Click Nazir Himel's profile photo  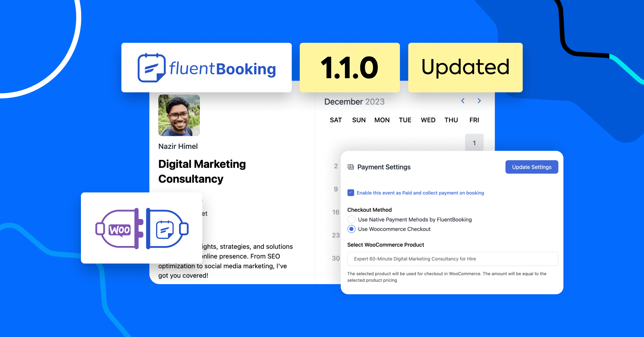[179, 115]
